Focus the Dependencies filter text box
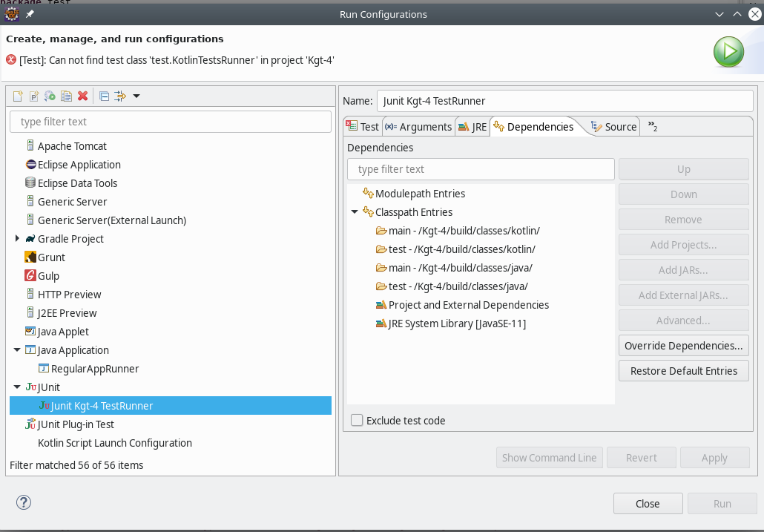Viewport: 764px width, 532px height. 481,169
